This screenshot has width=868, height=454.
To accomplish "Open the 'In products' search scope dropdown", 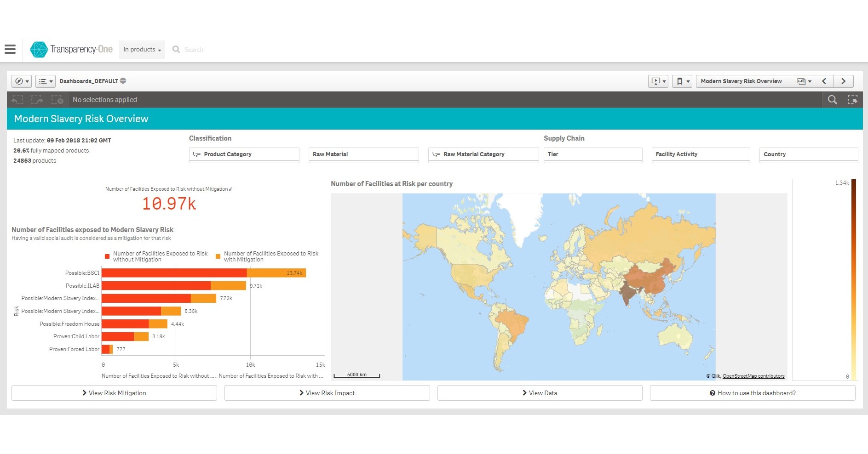I will [x=141, y=49].
